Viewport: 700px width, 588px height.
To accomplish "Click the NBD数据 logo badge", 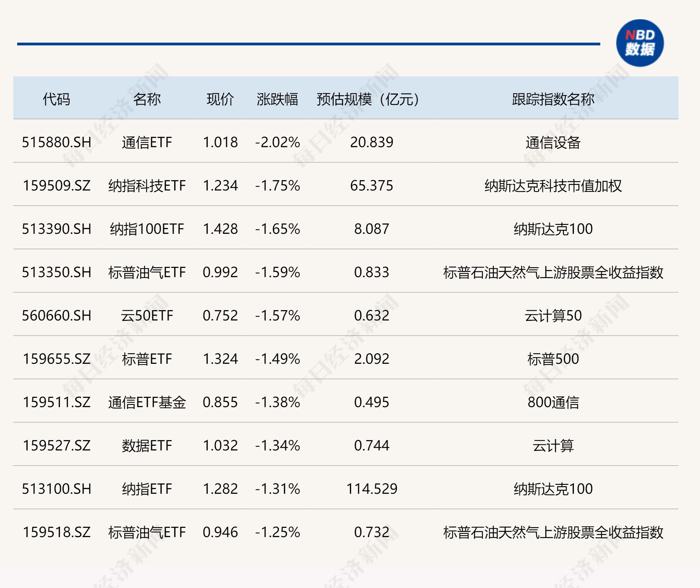I will (640, 43).
